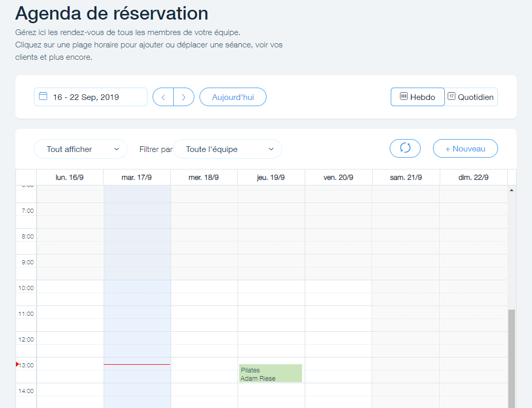The height and width of the screenshot is (408, 532).
Task: Click the scrollbar up arrow
Action: (x=512, y=190)
